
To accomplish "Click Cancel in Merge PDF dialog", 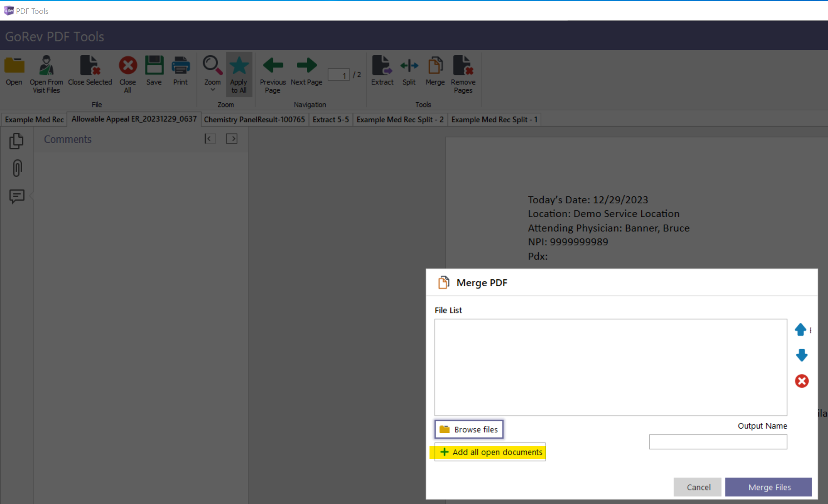I will click(x=698, y=487).
